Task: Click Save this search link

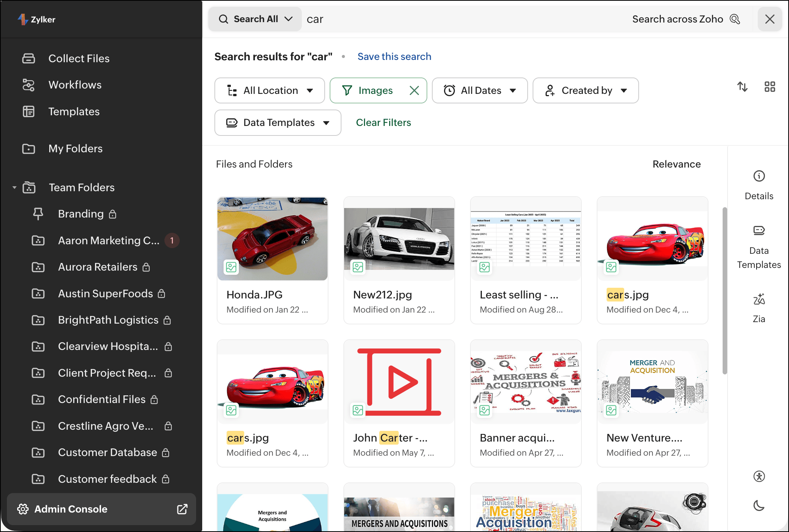Action: click(x=394, y=56)
